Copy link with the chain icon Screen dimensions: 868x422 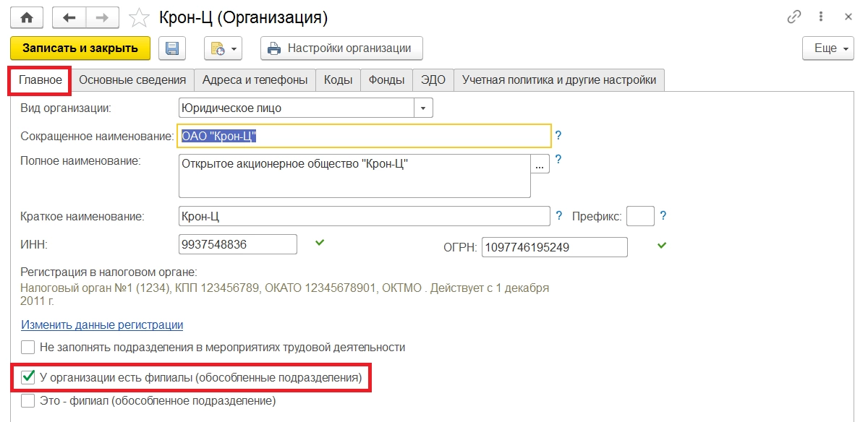point(793,17)
